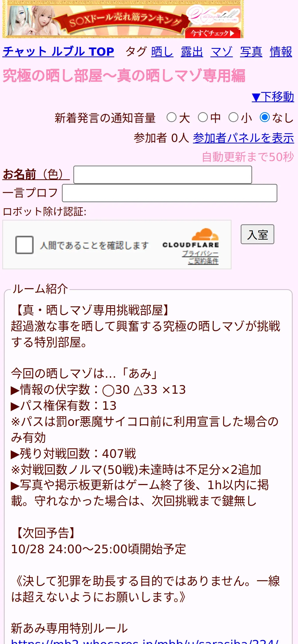Click the 入室 button to enter room
The width and height of the screenshot is (298, 644).
point(258,234)
